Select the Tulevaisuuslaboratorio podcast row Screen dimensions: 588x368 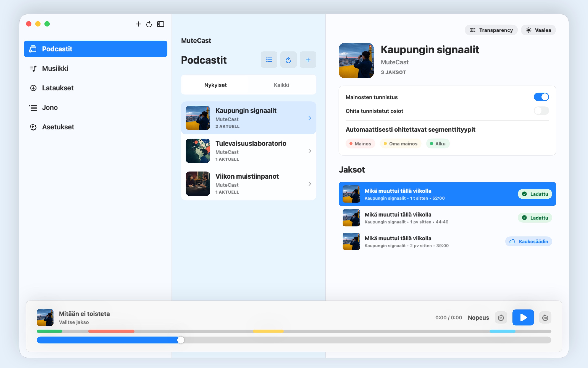(x=248, y=151)
